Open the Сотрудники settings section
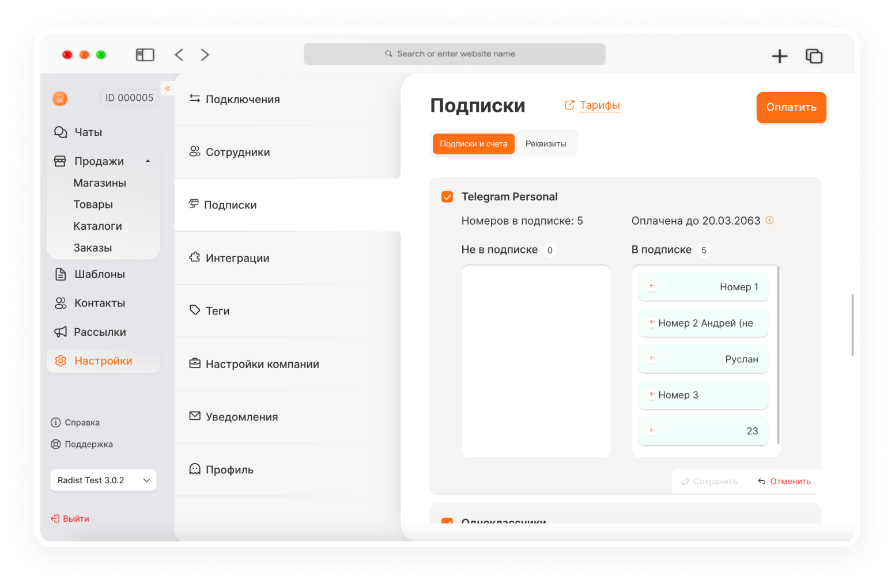The image size is (895, 588). tap(288, 152)
